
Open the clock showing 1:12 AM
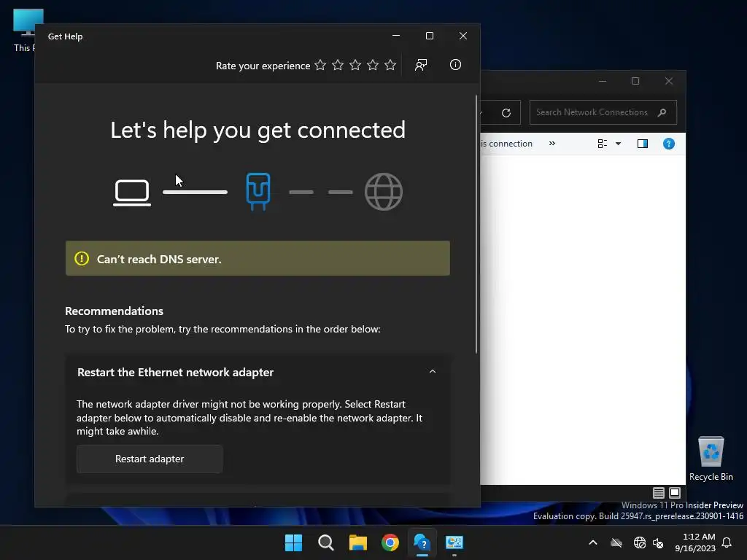pyautogui.click(x=695, y=542)
